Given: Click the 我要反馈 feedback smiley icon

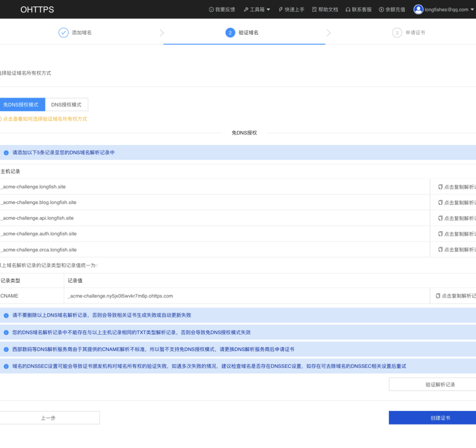Looking at the screenshot, I should 211,10.
